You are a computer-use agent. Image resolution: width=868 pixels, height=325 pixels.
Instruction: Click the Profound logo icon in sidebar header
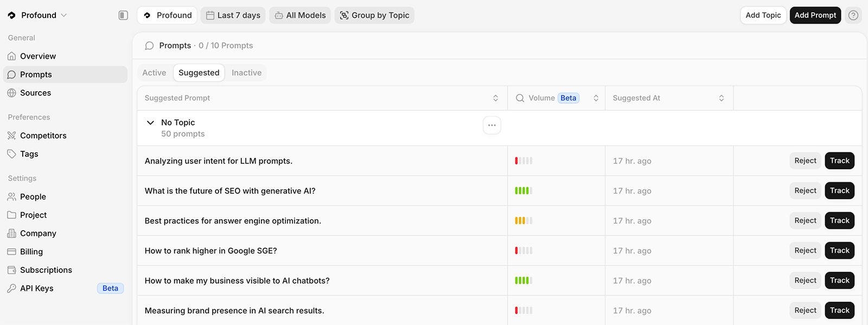(x=11, y=15)
